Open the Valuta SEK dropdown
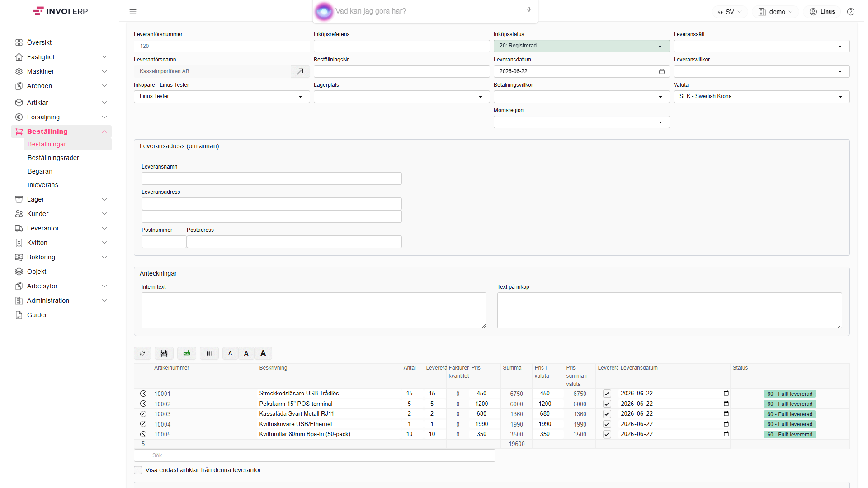 (761, 97)
